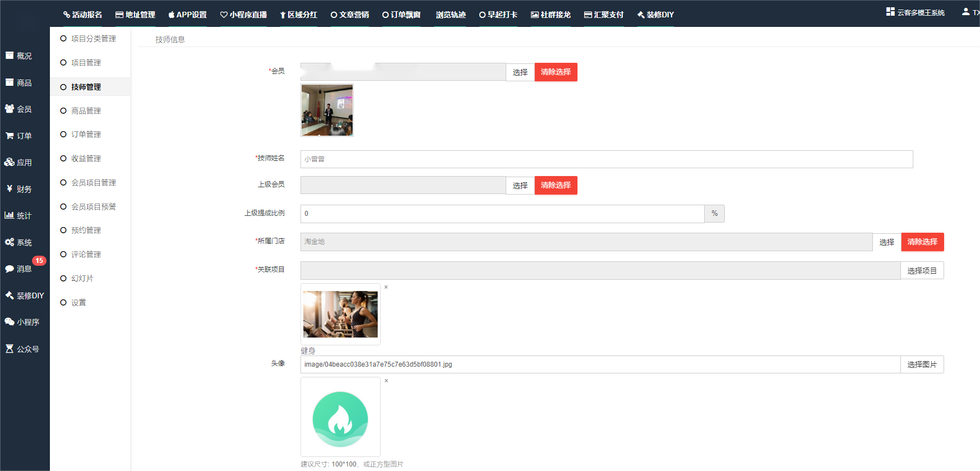Click 清除选择 button for 所属门店
Viewport: 980px width, 471px height.
[x=922, y=242]
